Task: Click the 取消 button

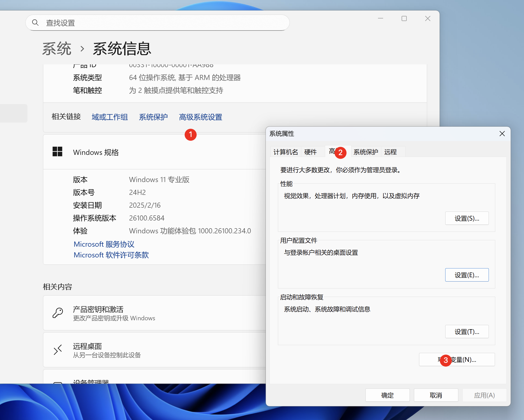Action: click(436, 395)
